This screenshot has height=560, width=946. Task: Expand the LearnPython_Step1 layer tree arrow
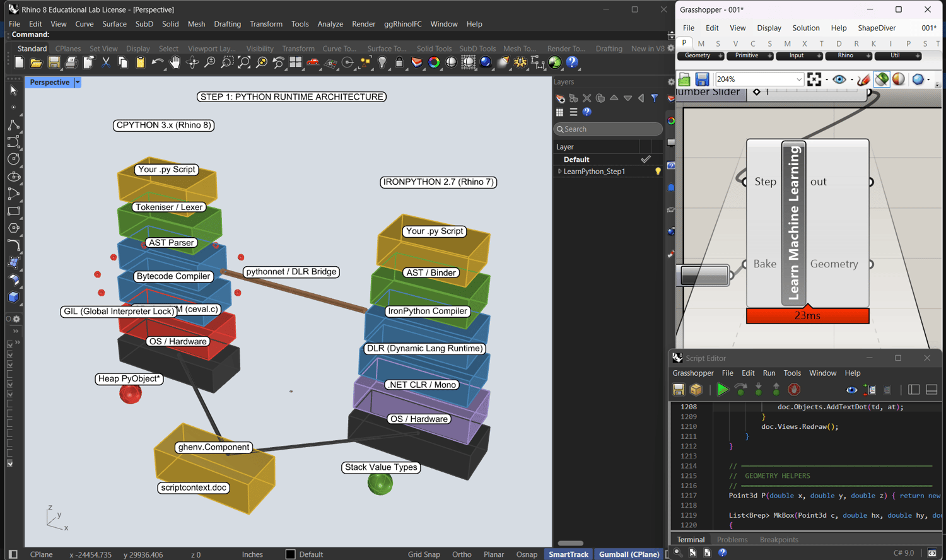(559, 172)
